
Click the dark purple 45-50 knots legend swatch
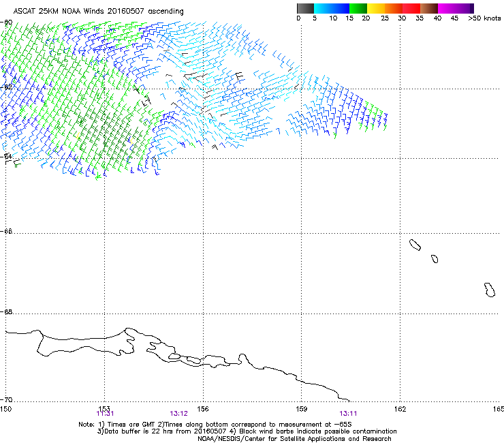tap(464, 8)
